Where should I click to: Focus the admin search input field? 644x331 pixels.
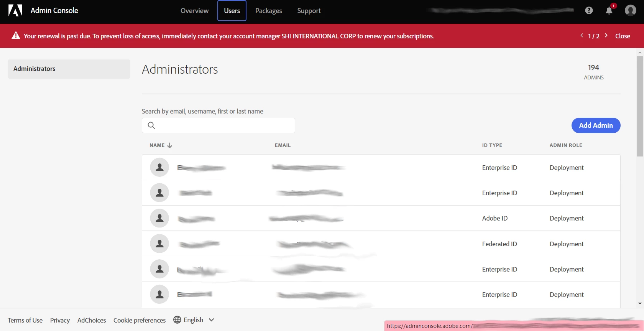tap(219, 125)
